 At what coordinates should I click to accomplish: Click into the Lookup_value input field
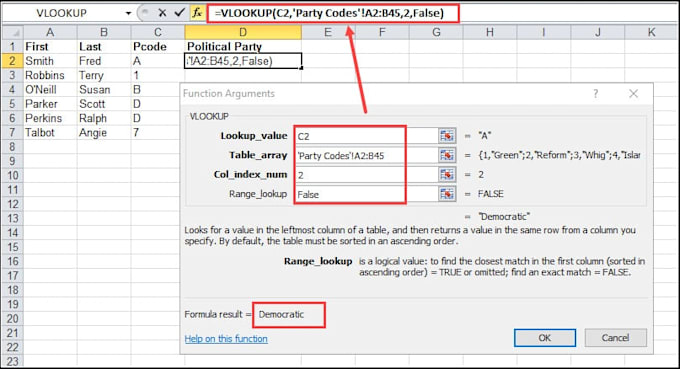click(366, 136)
